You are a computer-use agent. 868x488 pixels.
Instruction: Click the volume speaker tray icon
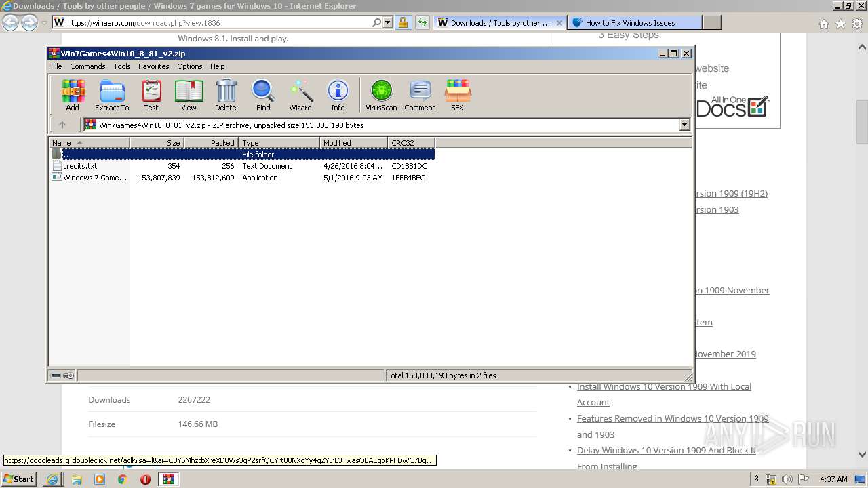tap(787, 479)
